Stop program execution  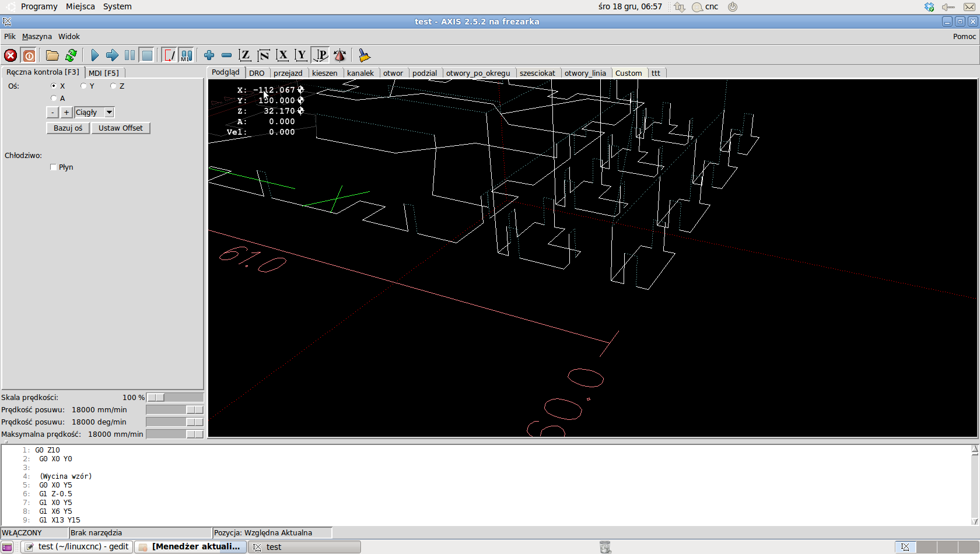coord(147,55)
